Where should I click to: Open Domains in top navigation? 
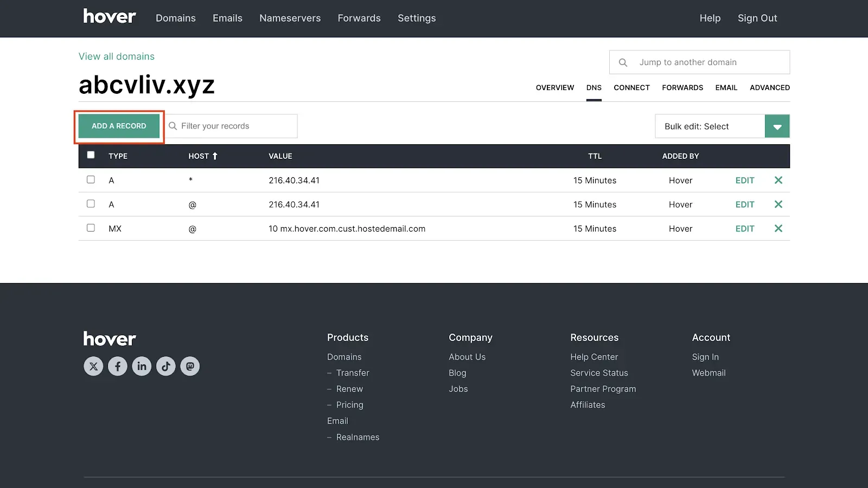click(x=176, y=18)
